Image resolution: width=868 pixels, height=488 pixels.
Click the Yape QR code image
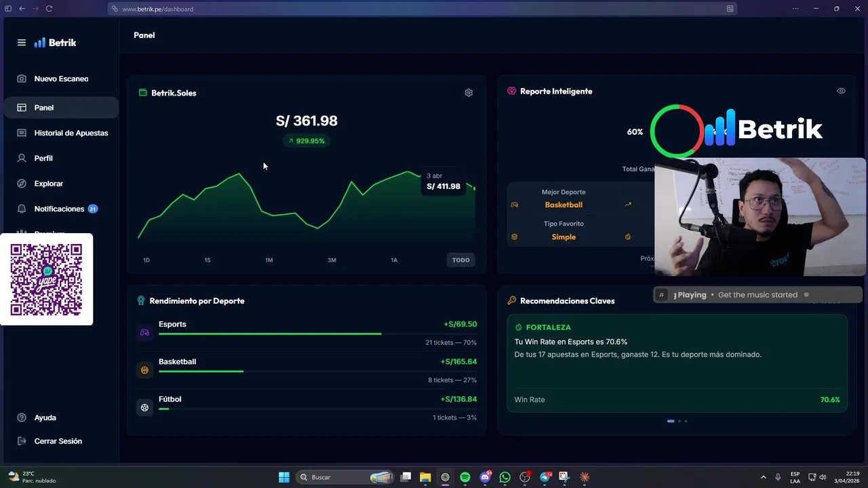(46, 279)
